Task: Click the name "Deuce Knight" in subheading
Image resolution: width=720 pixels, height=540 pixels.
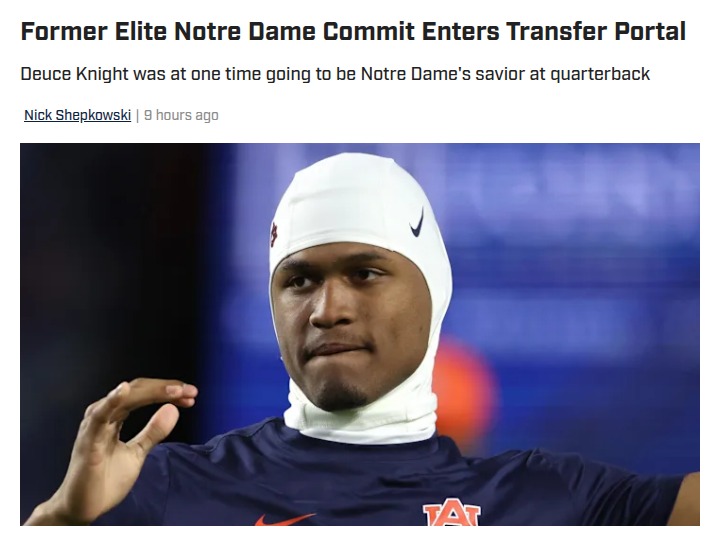Action: point(74,74)
